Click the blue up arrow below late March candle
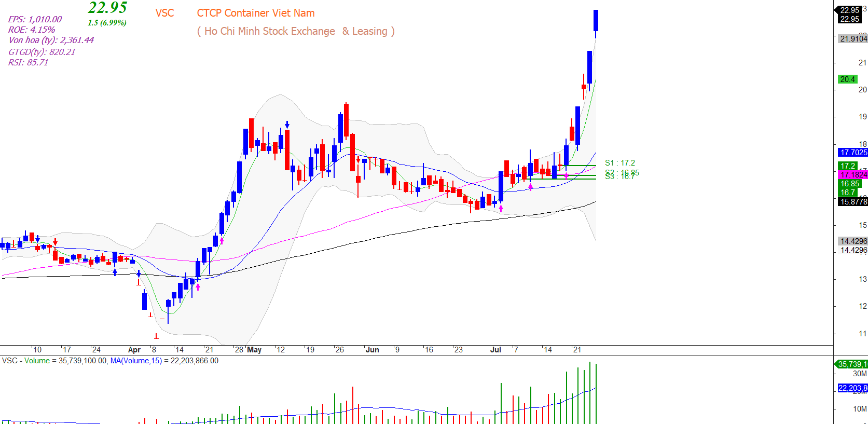The image size is (868, 424). 115,271
